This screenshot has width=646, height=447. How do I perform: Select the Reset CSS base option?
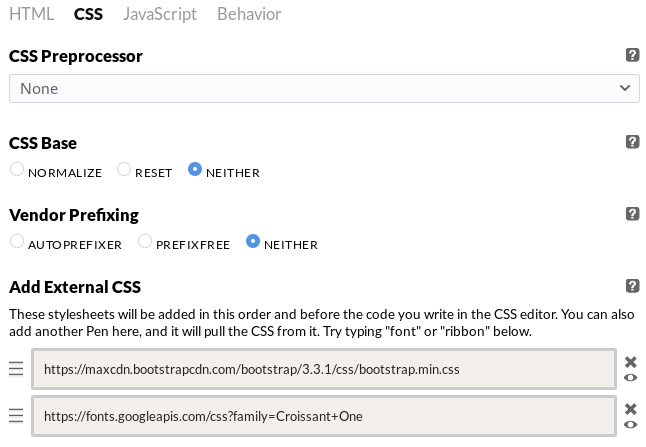(124, 170)
